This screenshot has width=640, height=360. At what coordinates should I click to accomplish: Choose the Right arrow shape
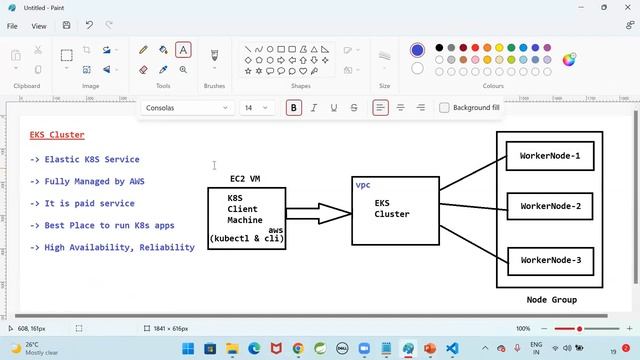(281, 60)
